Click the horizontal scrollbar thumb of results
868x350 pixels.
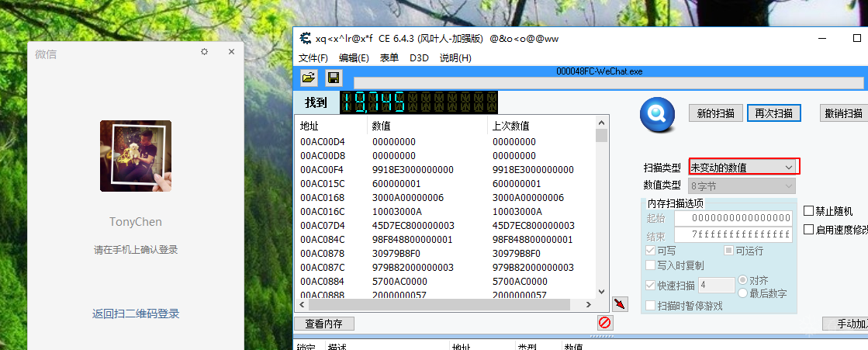(439, 304)
